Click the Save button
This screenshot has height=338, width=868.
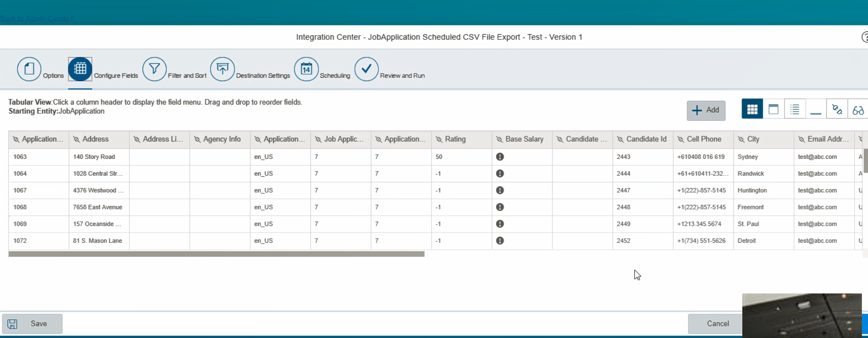[32, 324]
